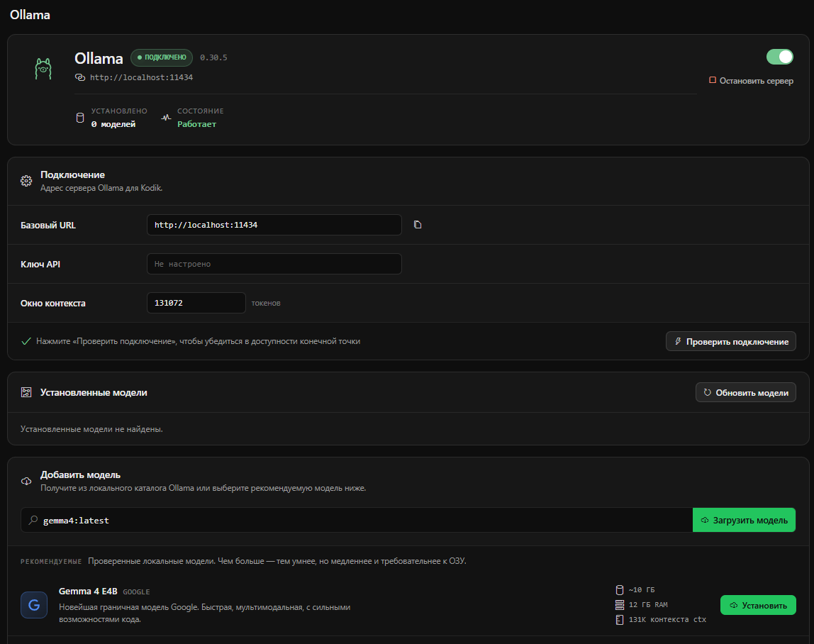Click the version number 0.30.5
This screenshot has width=814, height=644.
[x=213, y=57]
